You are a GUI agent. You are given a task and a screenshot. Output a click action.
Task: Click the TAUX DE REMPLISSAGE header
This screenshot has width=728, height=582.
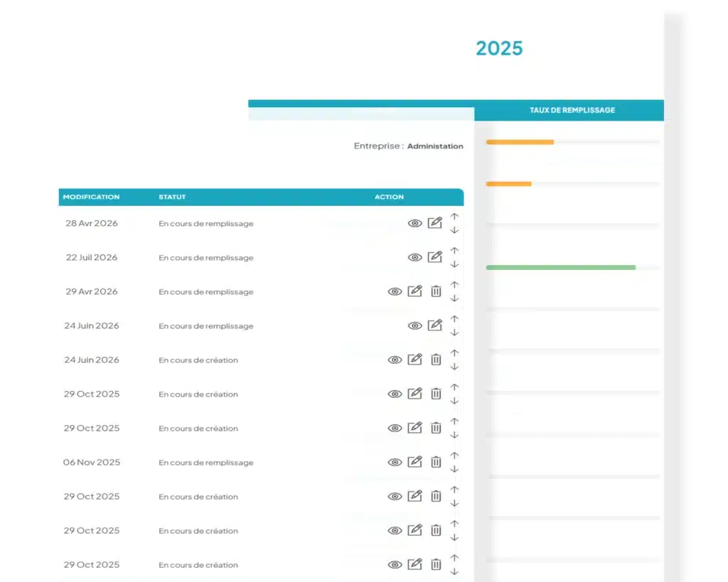point(572,110)
